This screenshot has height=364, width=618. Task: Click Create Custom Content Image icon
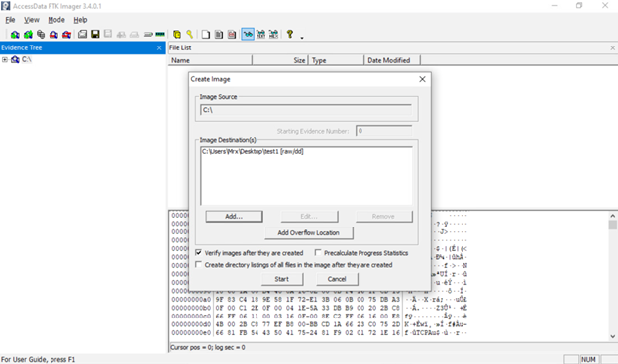tap(134, 35)
